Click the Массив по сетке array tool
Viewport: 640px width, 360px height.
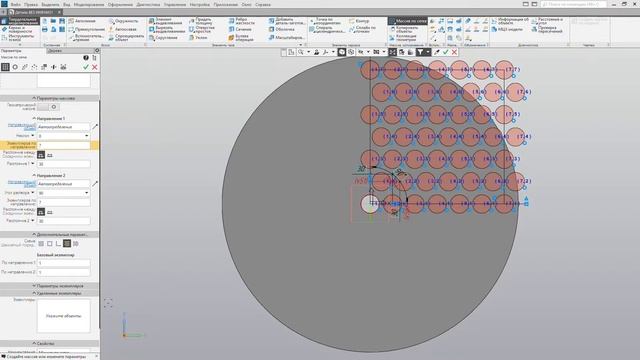[407, 21]
